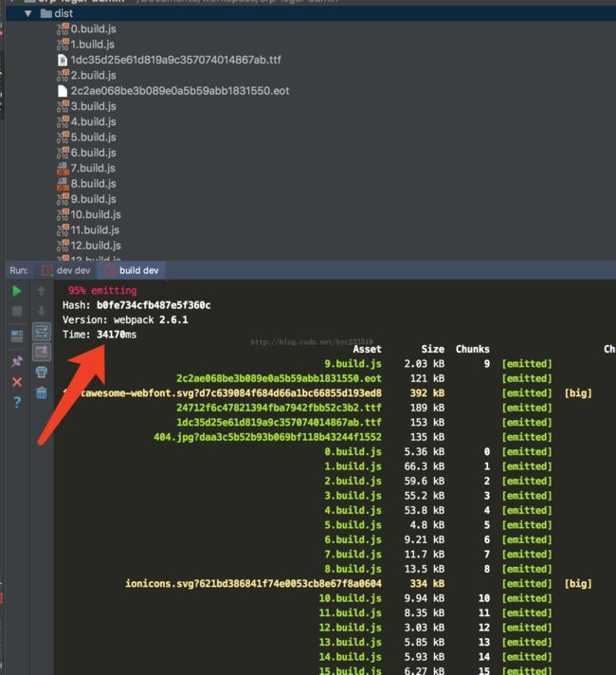The image size is (616, 675).
Task: Click the Stop process square button
Action: [x=17, y=311]
